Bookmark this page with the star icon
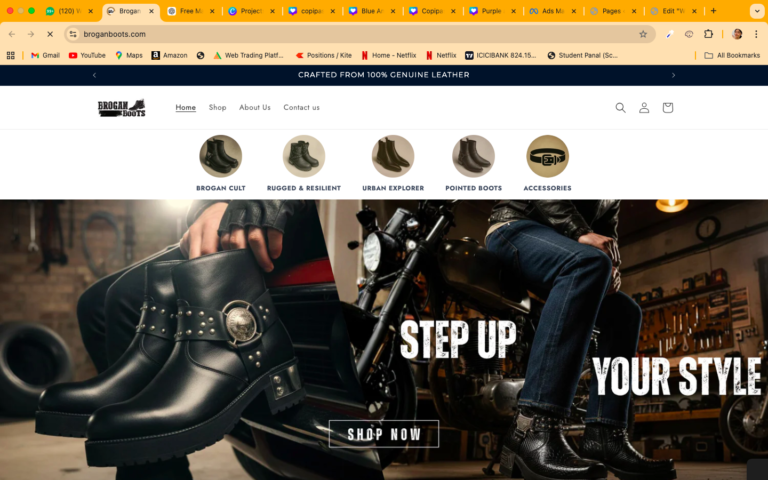 click(643, 34)
